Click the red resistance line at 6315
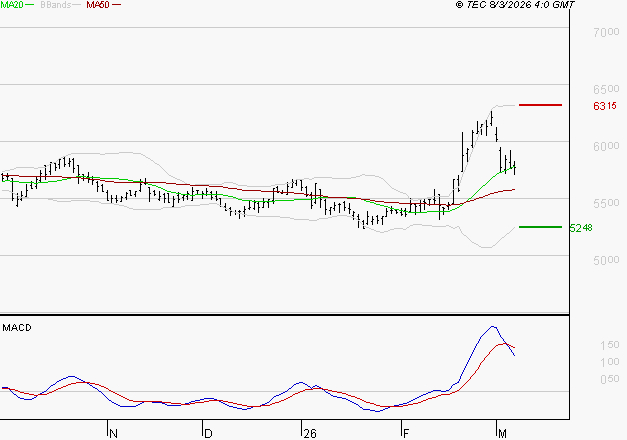This screenshot has width=627, height=440. [540, 105]
